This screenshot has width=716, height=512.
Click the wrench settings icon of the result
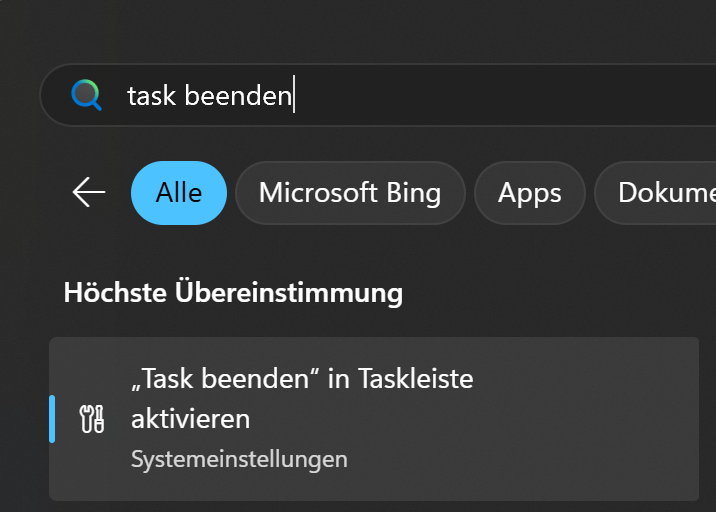point(91,419)
